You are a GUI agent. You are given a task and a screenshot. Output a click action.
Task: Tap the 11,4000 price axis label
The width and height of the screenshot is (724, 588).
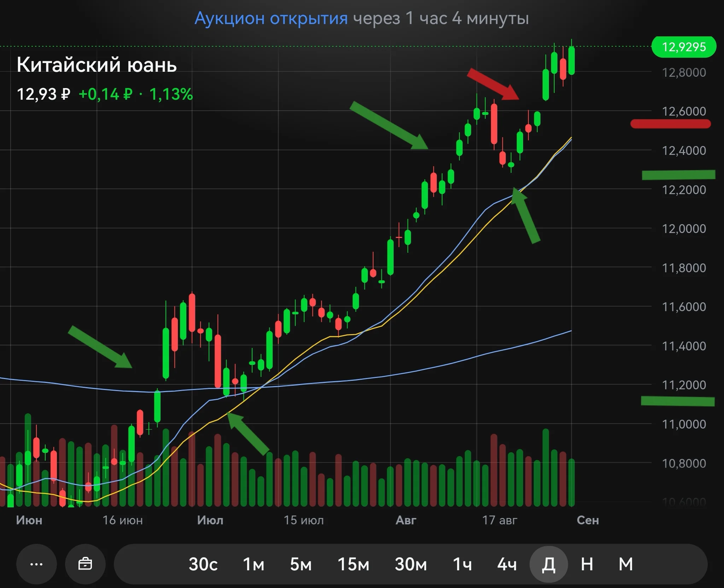[684, 346]
